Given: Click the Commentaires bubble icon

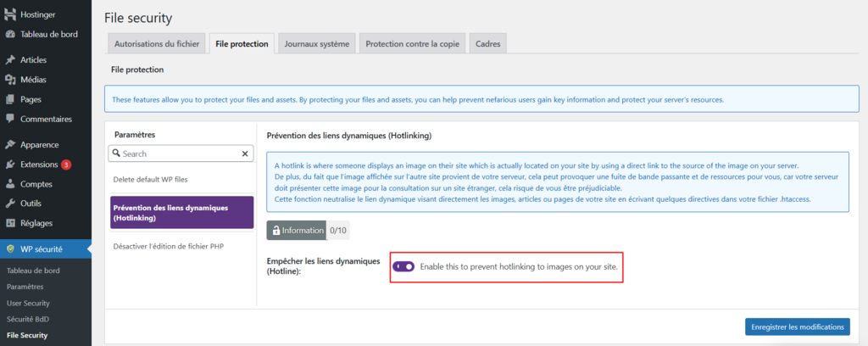Looking at the screenshot, I should [x=10, y=119].
